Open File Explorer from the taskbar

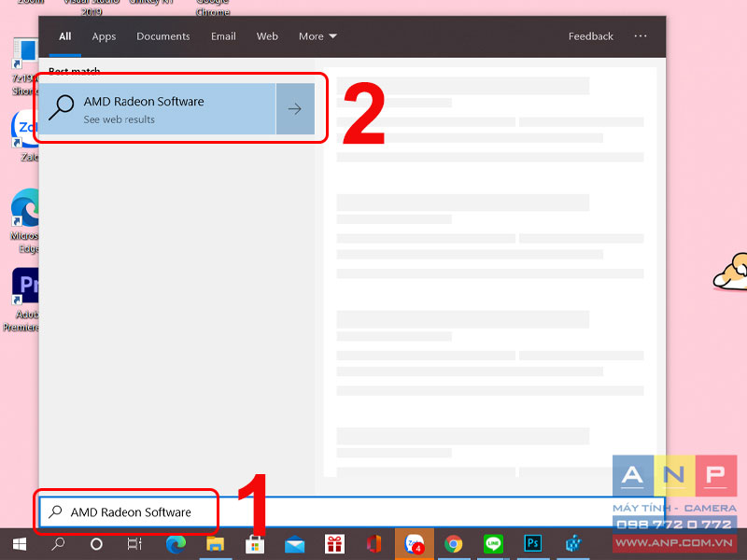coord(215,544)
